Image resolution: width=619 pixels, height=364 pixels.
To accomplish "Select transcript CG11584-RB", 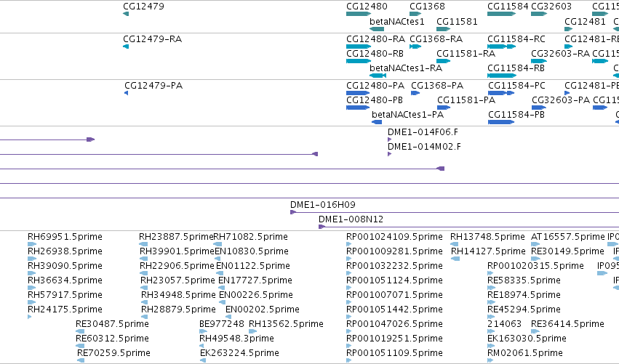I will point(516,68).
